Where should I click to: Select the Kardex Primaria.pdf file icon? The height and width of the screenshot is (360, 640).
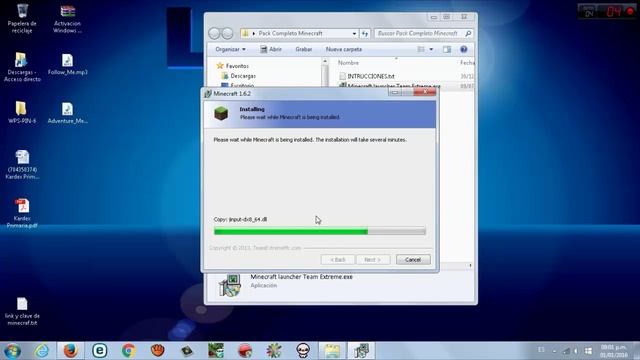[22, 213]
